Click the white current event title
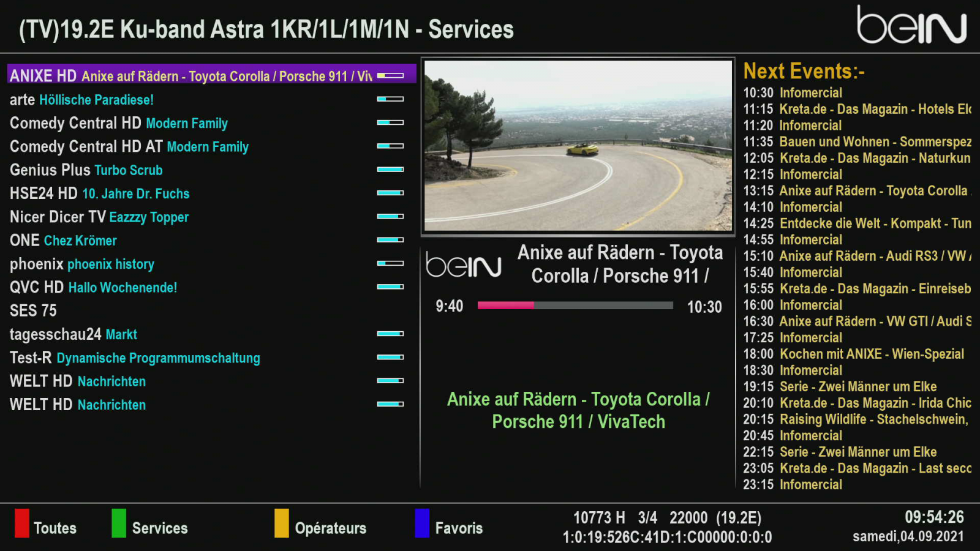This screenshot has height=551, width=980. tap(620, 264)
